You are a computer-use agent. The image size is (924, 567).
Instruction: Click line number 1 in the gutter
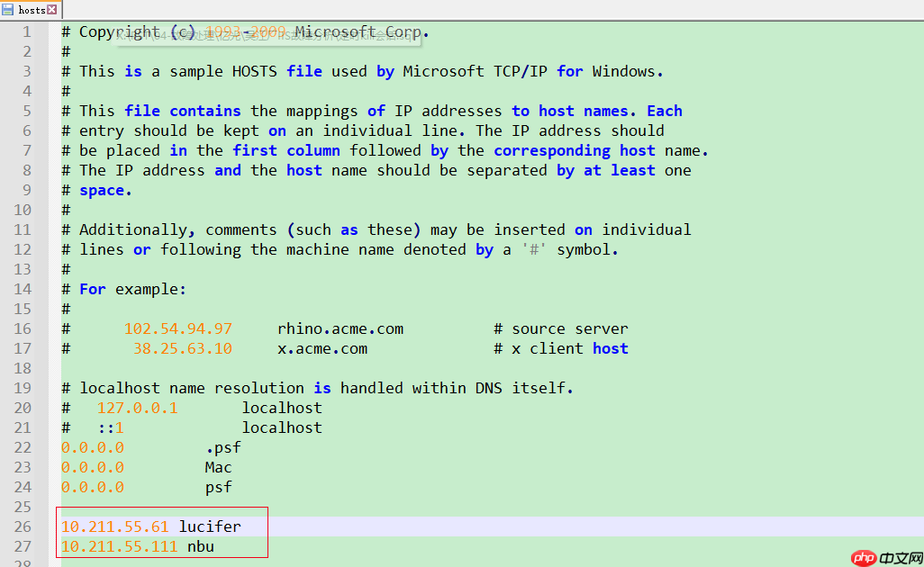click(28, 31)
